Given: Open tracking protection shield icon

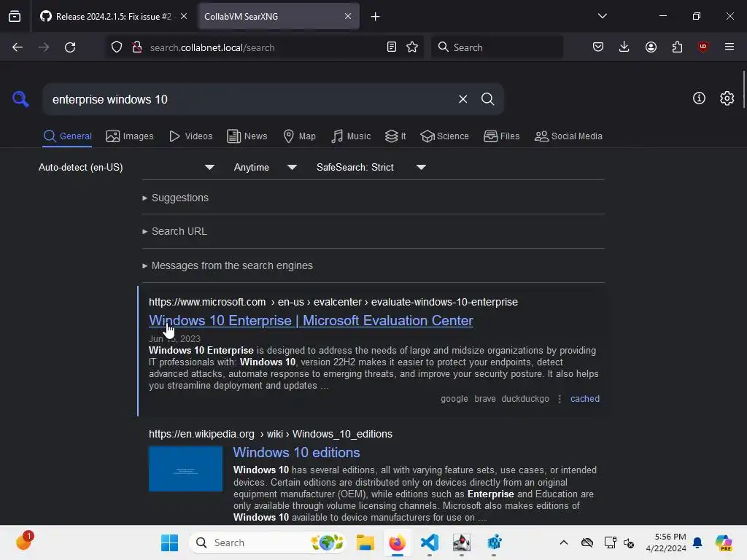Looking at the screenshot, I should pos(117,47).
